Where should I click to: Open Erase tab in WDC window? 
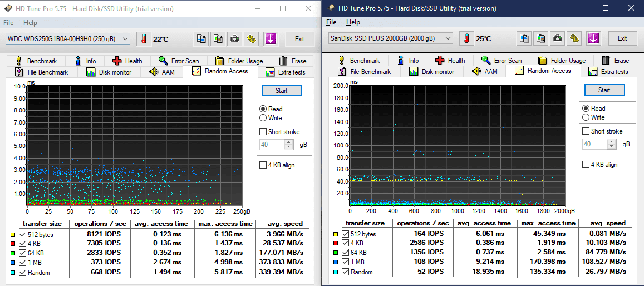[x=292, y=61]
